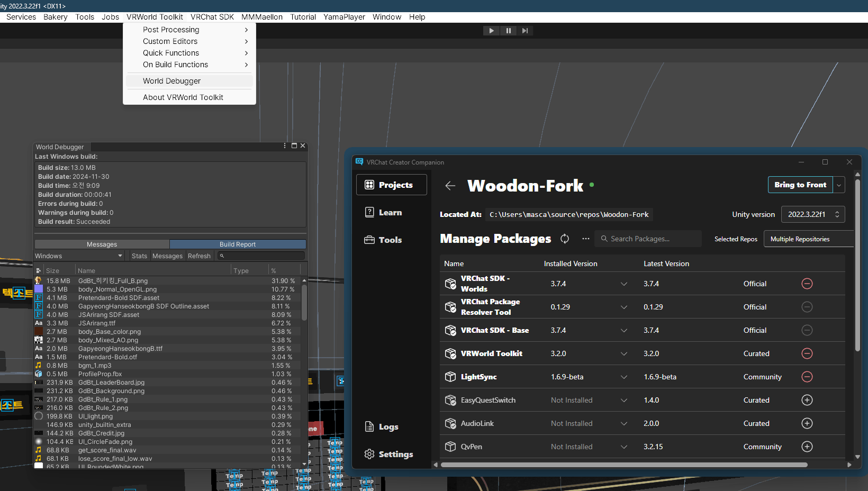The image size is (868, 491).
Task: Click the Unity Play button
Action: [491, 31]
